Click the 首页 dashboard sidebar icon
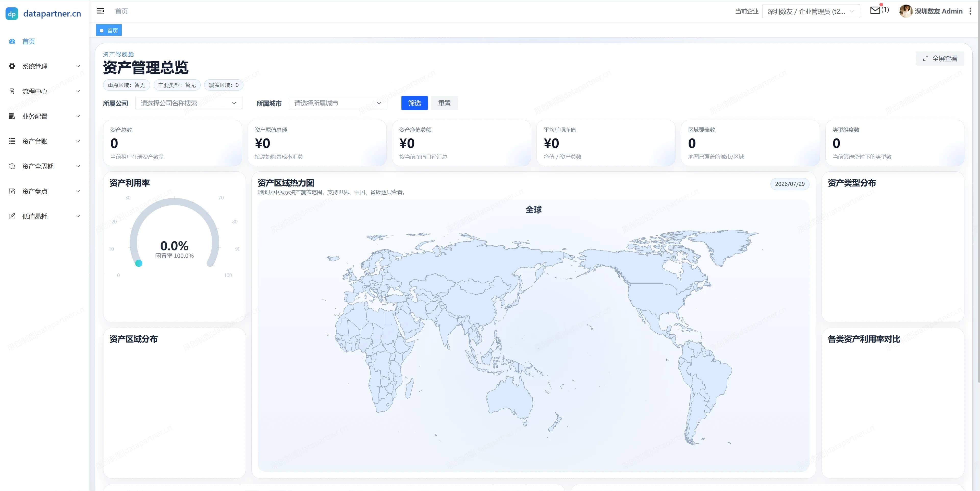Screen dimensions: 980x491 tap(12, 42)
